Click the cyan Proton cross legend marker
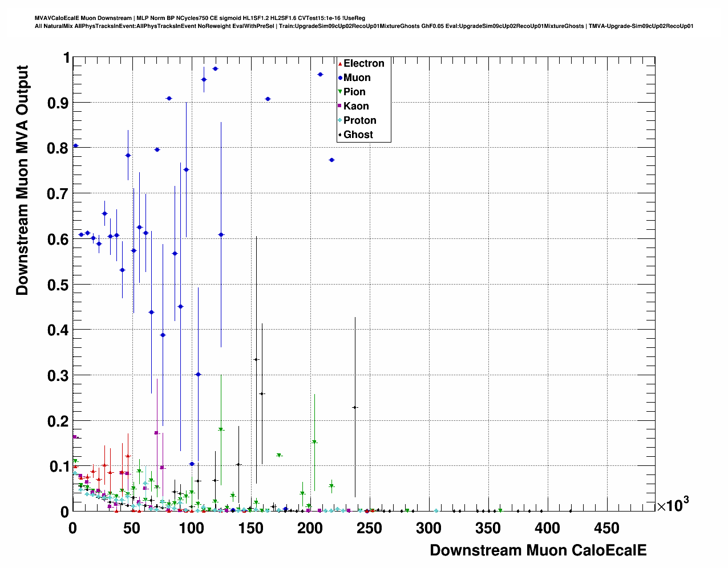 click(340, 120)
